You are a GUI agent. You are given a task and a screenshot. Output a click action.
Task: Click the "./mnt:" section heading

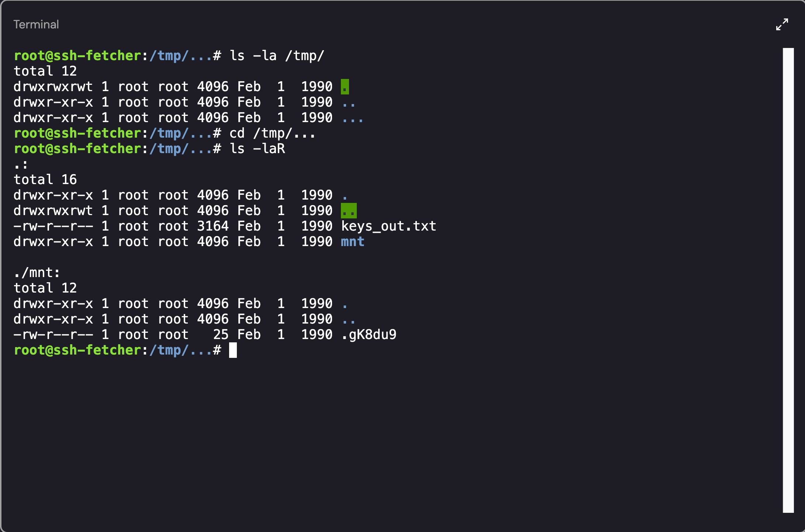pyautogui.click(x=37, y=273)
